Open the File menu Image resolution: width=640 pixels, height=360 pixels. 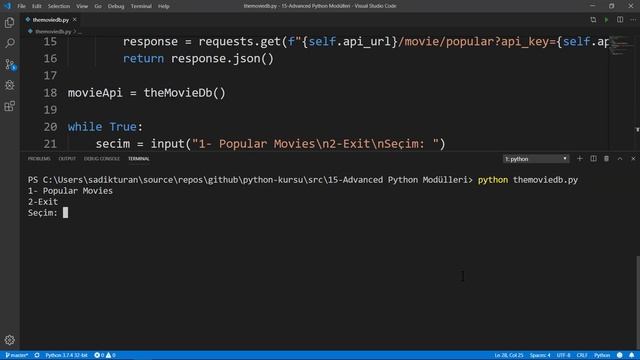pos(21,6)
